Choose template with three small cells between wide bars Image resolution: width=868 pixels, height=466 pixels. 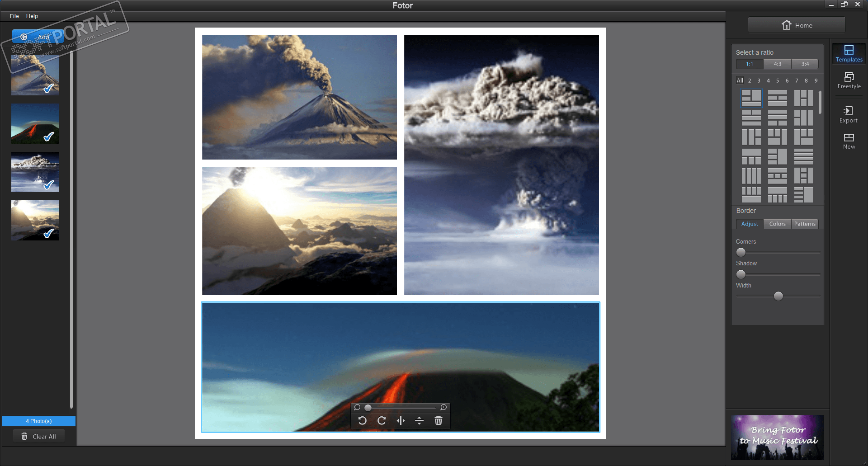(778, 176)
